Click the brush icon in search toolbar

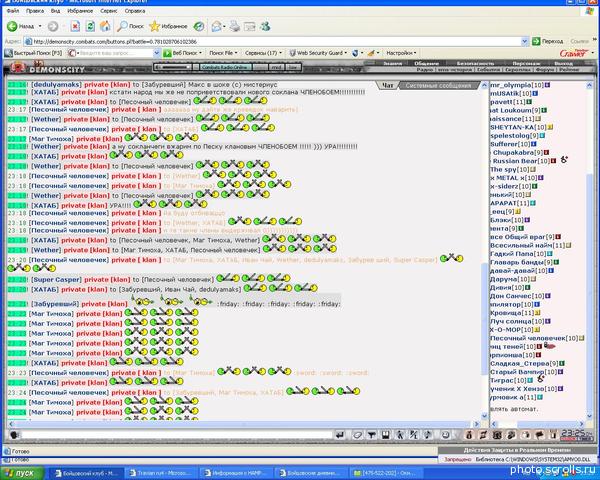coord(371,53)
